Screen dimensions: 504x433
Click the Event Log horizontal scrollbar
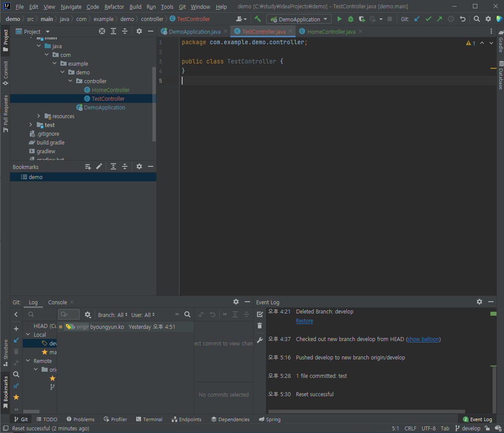coord(366,412)
